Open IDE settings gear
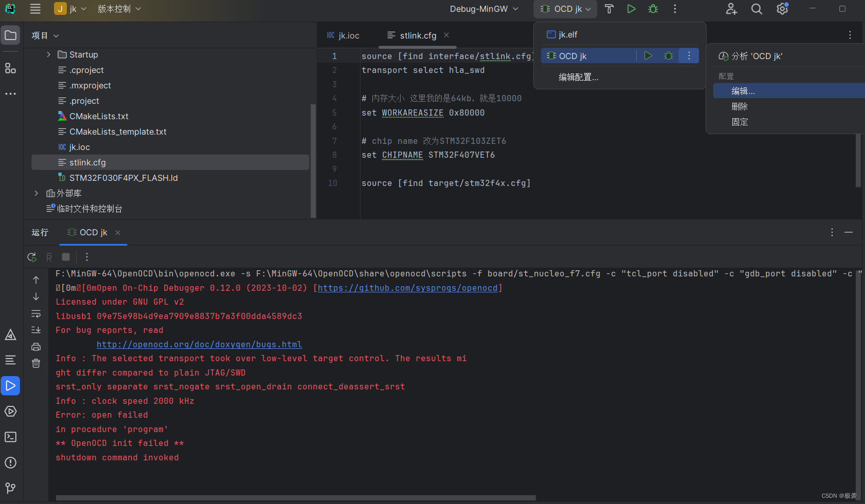The height and width of the screenshot is (504, 865). [x=782, y=9]
